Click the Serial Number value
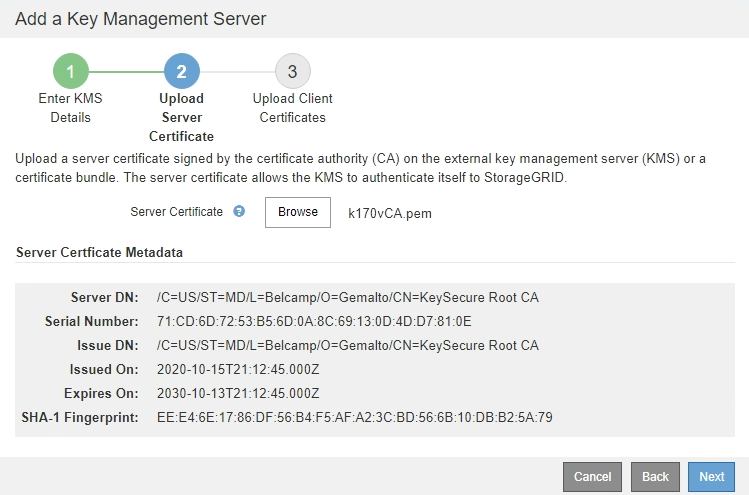749x495 pixels. point(314,322)
